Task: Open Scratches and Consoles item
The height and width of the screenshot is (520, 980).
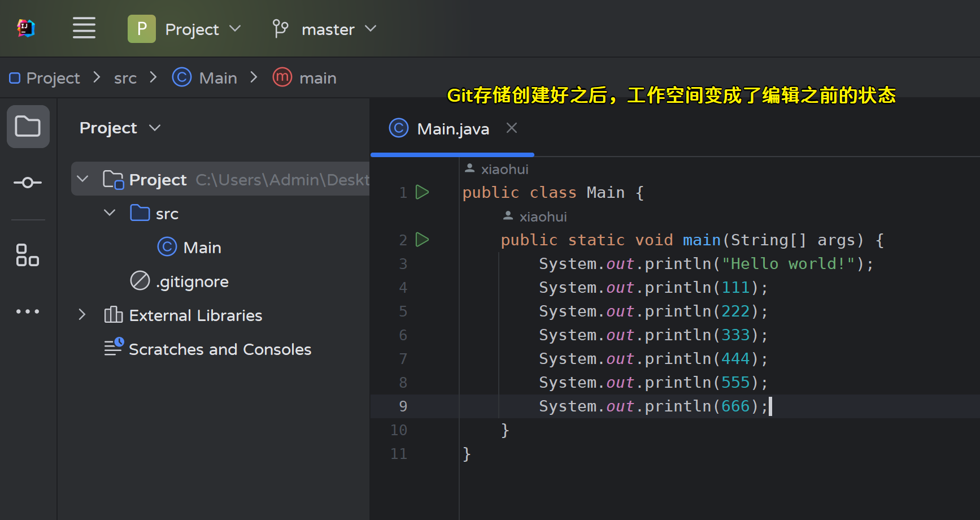Action: (x=220, y=349)
